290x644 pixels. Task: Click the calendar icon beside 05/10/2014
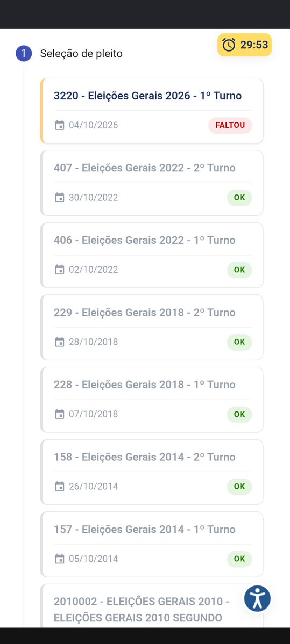[x=60, y=559]
